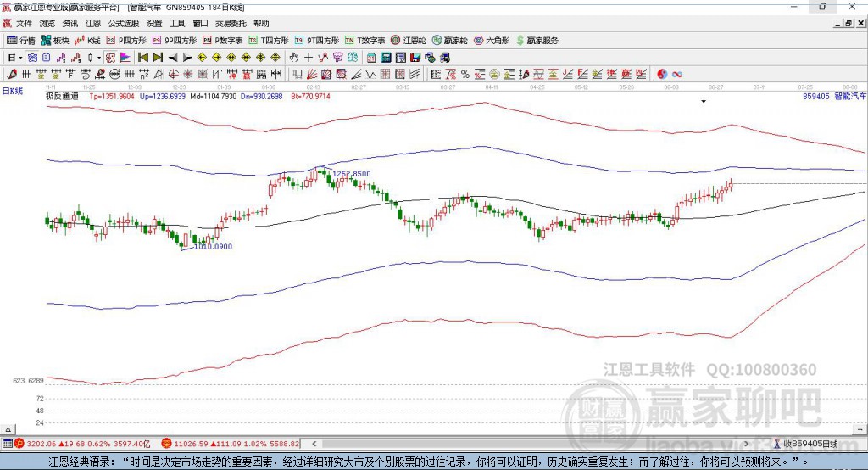The width and height of the screenshot is (868, 470).
Task: Open the T数字表 tool
Action: (364, 41)
